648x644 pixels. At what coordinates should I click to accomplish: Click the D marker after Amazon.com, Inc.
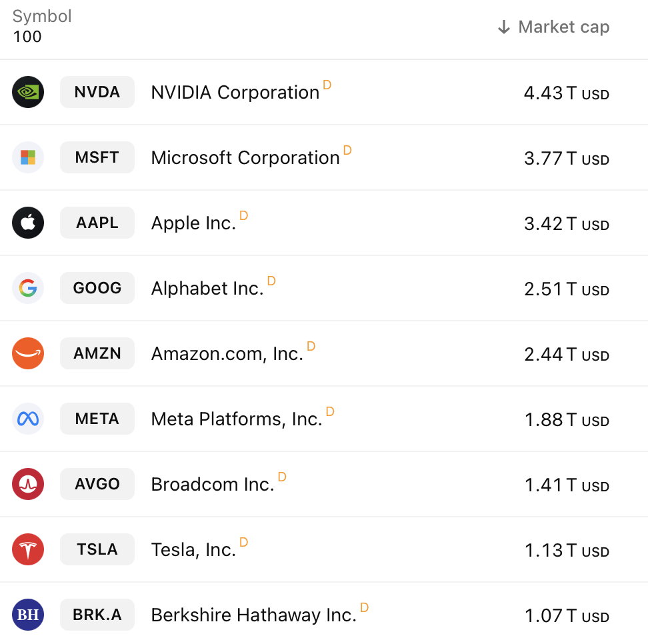tap(311, 346)
